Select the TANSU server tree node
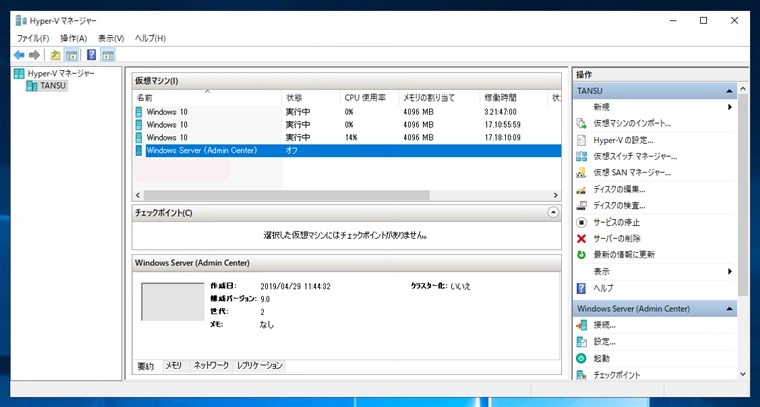The width and height of the screenshot is (760, 407). pyautogui.click(x=47, y=86)
